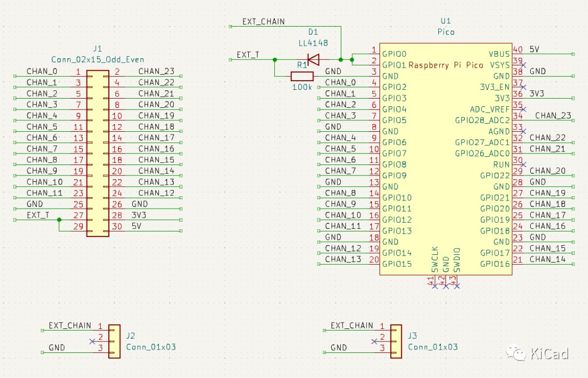Click CHAN_13 label at U1 pin 20
Viewport: 588px width, 378px height.
click(343, 259)
